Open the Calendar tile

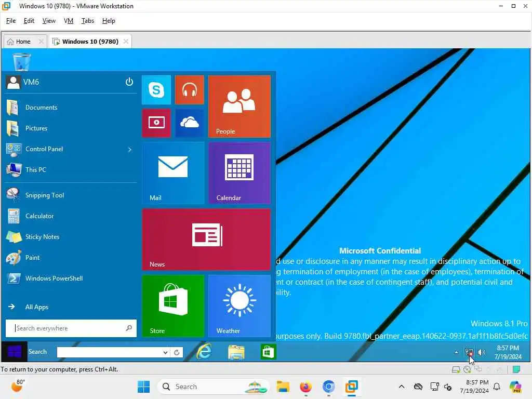[239, 173]
